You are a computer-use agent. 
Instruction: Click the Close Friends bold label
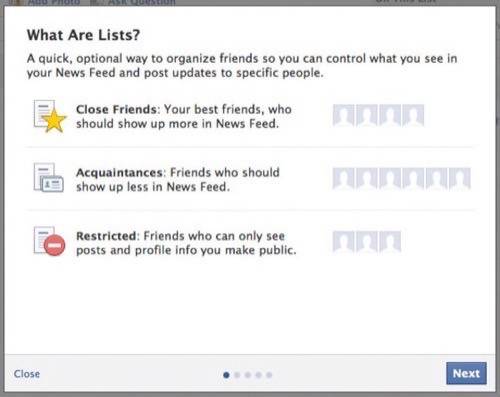(116, 109)
